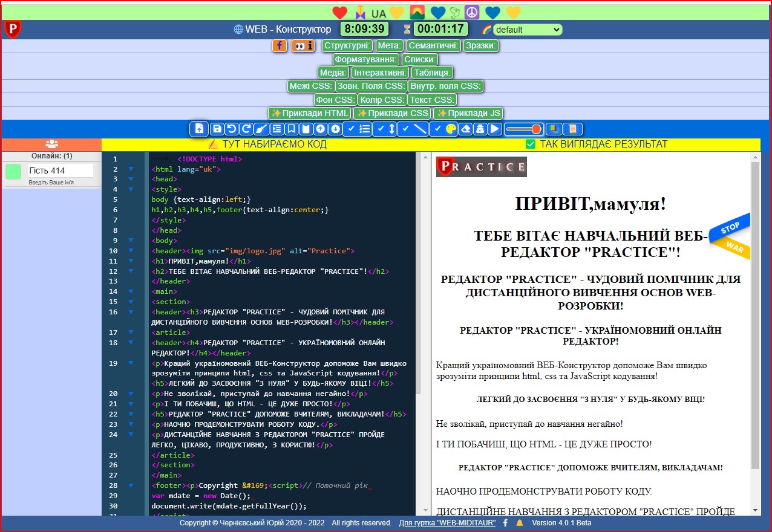Screen dimensions: 772x532
Task: Open the Мета tags menu
Action: (x=389, y=45)
